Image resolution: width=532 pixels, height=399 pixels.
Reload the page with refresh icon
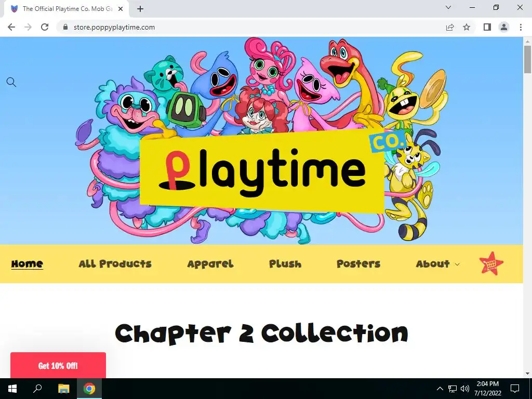pos(45,27)
